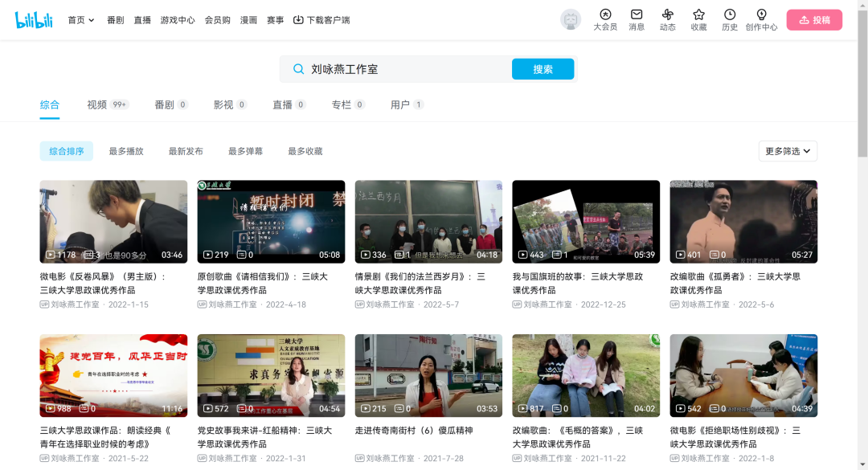Select the 综合排序 sort option
Image resolution: width=868 pixels, height=470 pixels.
67,151
